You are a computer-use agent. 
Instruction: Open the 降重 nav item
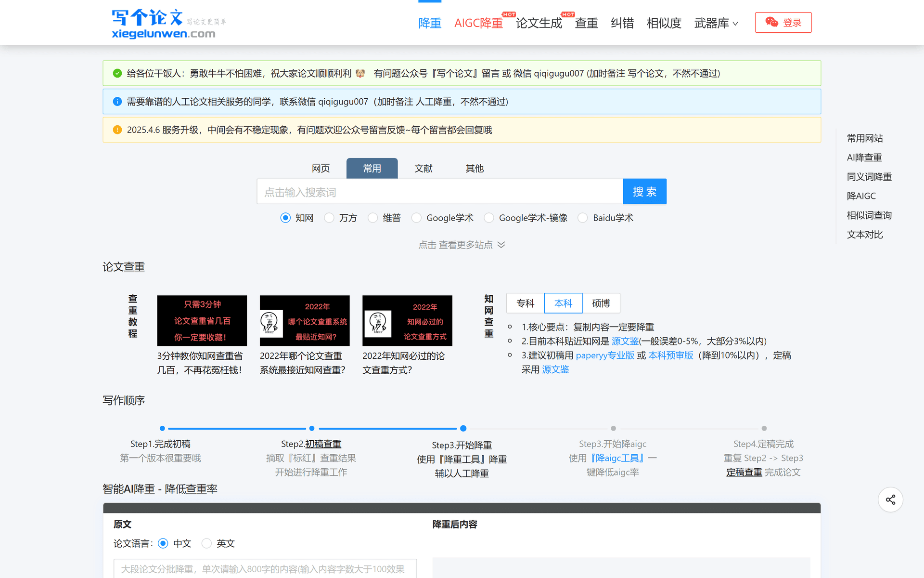pyautogui.click(x=430, y=23)
